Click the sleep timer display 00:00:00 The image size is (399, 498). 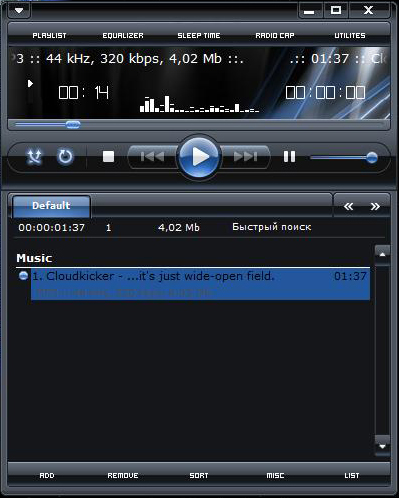click(325, 92)
